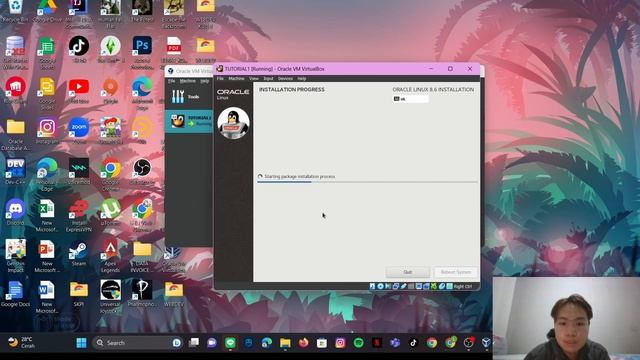The height and width of the screenshot is (360, 640).
Task: Open the Google Slides desktop shortcut
Action: (x=47, y=93)
